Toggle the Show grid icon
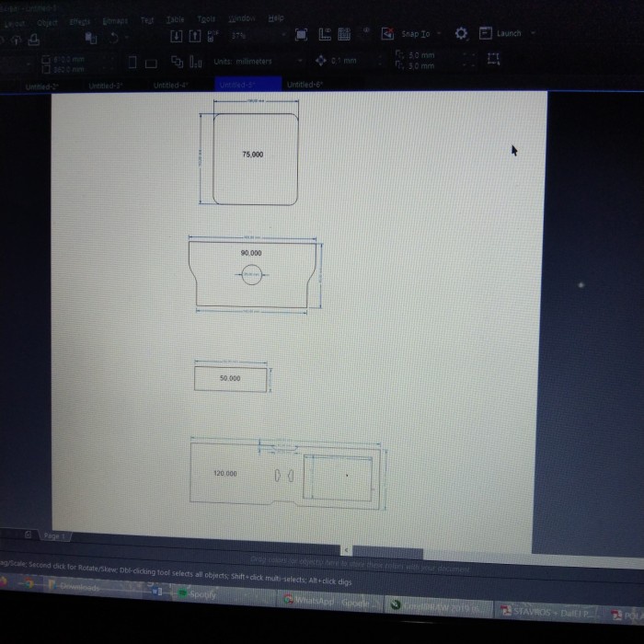 [343, 34]
